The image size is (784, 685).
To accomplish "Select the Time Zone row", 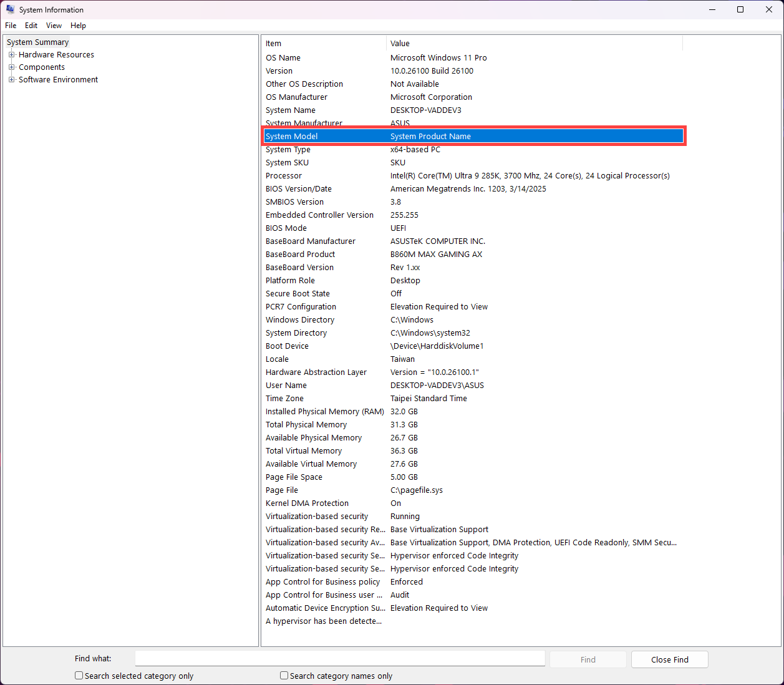I will point(473,399).
